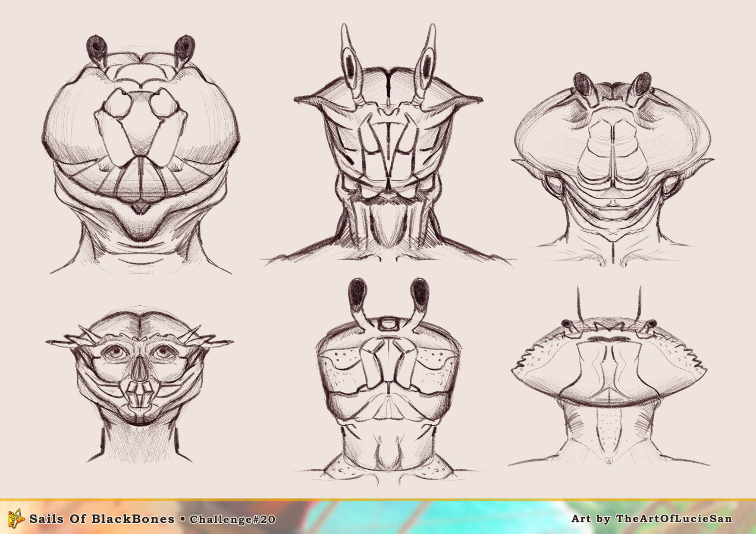Screen dimensions: 756x534
Task: Click the Sails Of BlackBones logo icon
Action: 16,518
